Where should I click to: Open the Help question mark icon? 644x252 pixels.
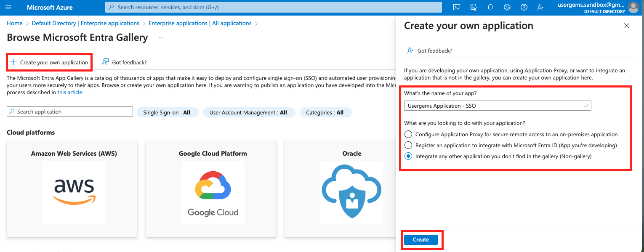tap(524, 7)
